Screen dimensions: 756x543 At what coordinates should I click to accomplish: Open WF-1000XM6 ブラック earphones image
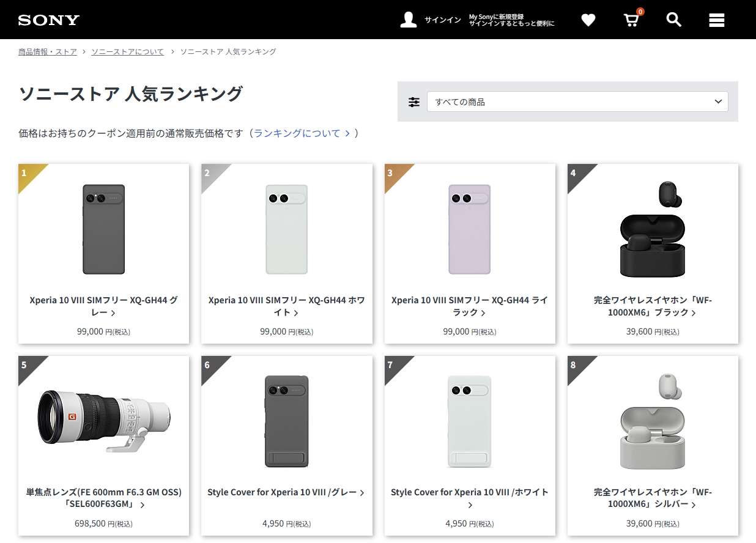click(653, 229)
